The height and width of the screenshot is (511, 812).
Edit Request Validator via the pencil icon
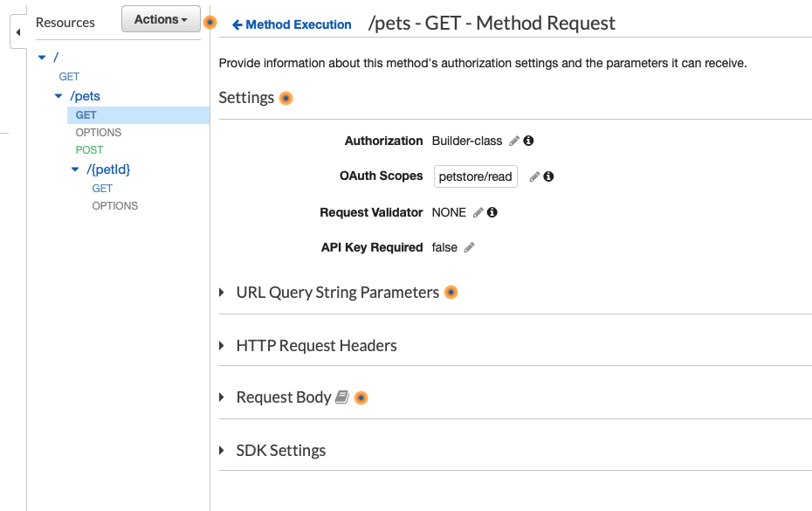click(478, 212)
